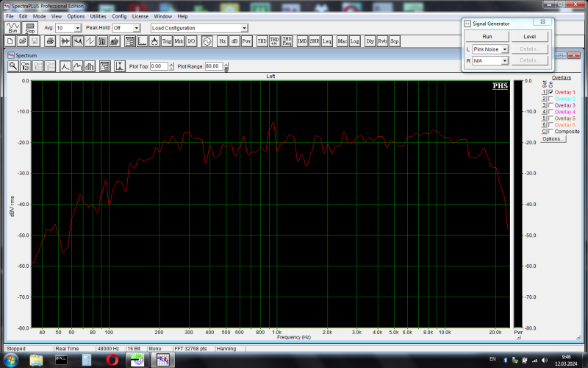Start the analyzer with the Run button
588x368 pixels.
[12, 28]
